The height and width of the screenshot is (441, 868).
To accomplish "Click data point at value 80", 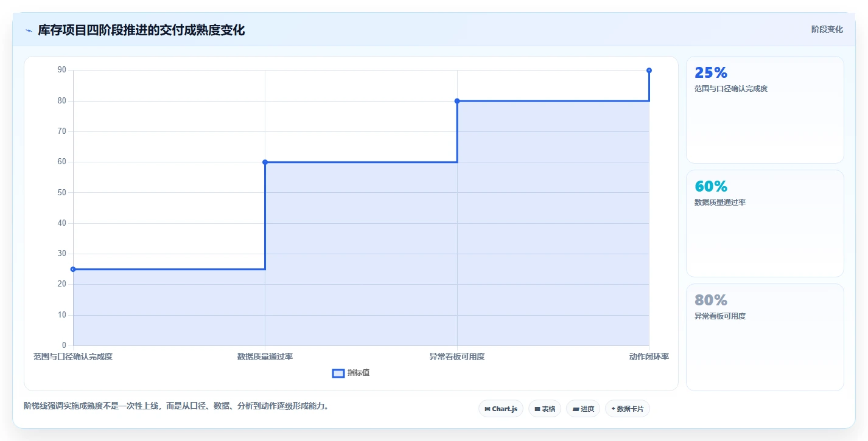I will (457, 101).
